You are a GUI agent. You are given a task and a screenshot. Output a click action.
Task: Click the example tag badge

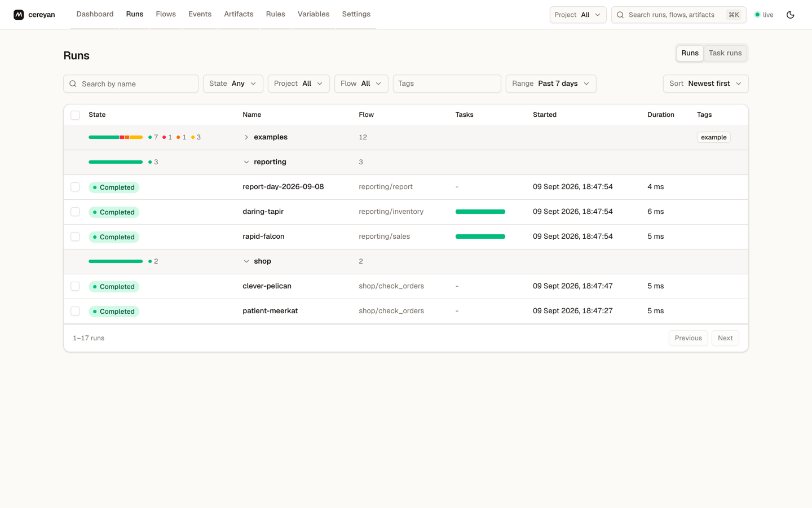[x=713, y=137]
